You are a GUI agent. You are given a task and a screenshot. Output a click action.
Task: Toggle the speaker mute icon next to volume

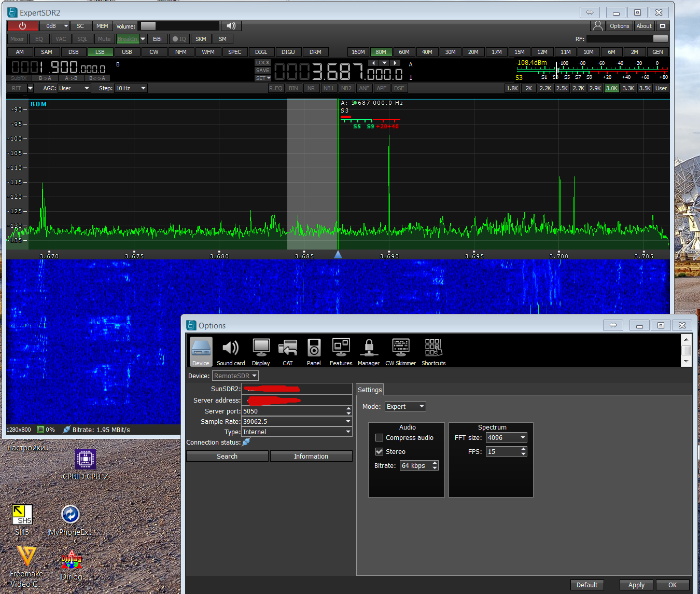[x=231, y=26]
